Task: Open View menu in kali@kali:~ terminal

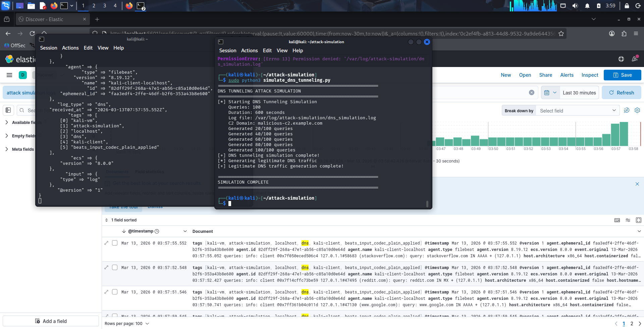Action: click(103, 48)
